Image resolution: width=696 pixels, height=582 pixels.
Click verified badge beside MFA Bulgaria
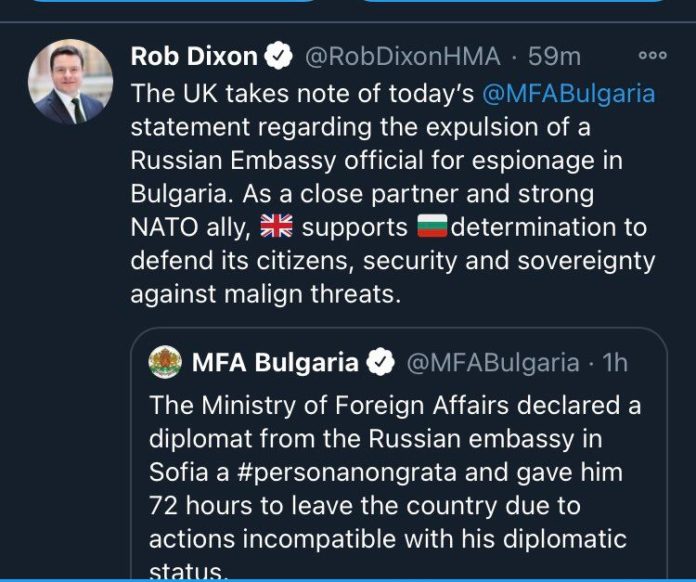click(x=381, y=363)
